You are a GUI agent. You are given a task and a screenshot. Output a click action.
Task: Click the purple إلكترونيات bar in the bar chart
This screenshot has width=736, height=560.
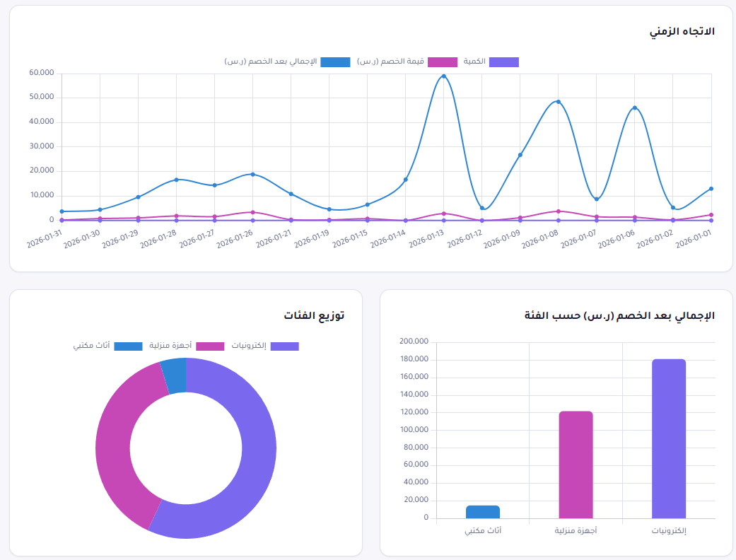669,439
